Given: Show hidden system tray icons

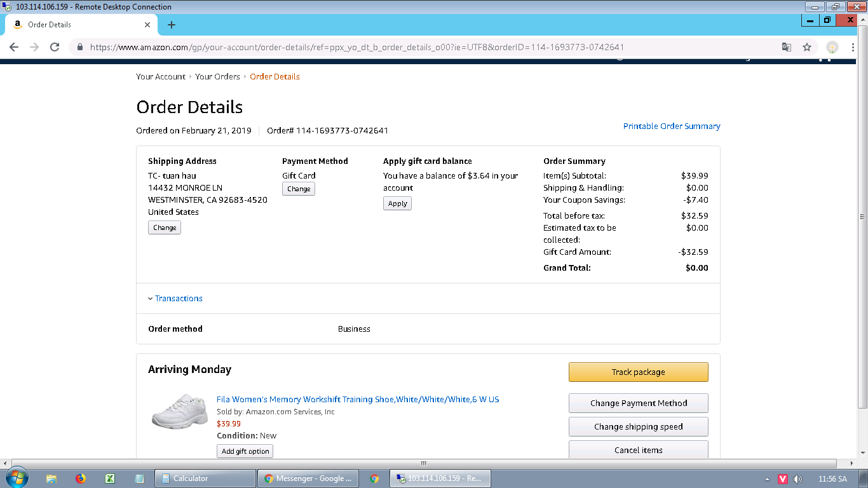Looking at the screenshot, I should [767, 479].
